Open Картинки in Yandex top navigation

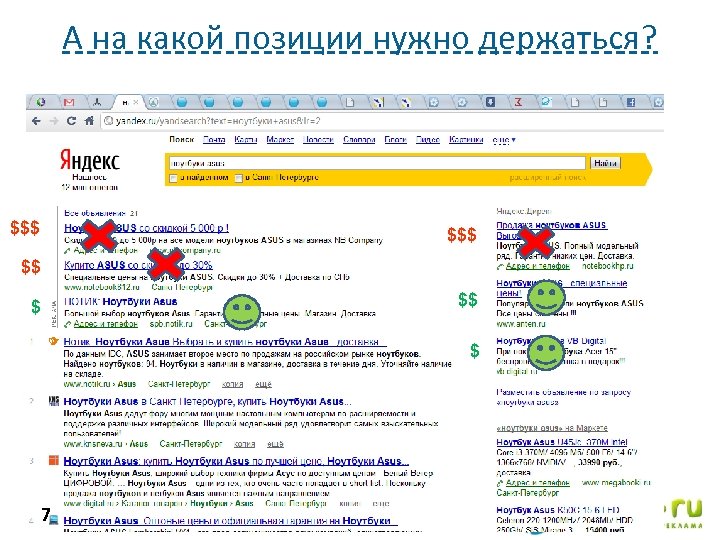coord(466,140)
